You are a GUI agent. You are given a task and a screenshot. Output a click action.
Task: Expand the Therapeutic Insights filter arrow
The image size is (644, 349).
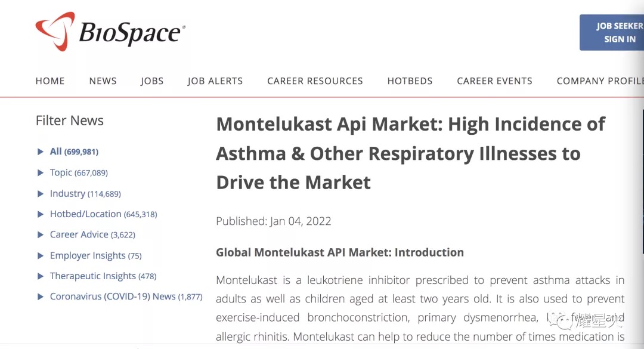[41, 276]
